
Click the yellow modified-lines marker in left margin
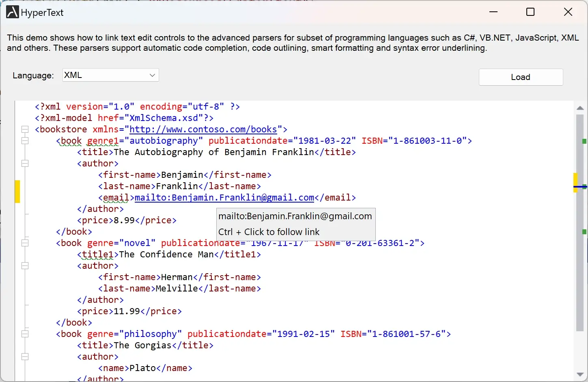click(x=17, y=192)
